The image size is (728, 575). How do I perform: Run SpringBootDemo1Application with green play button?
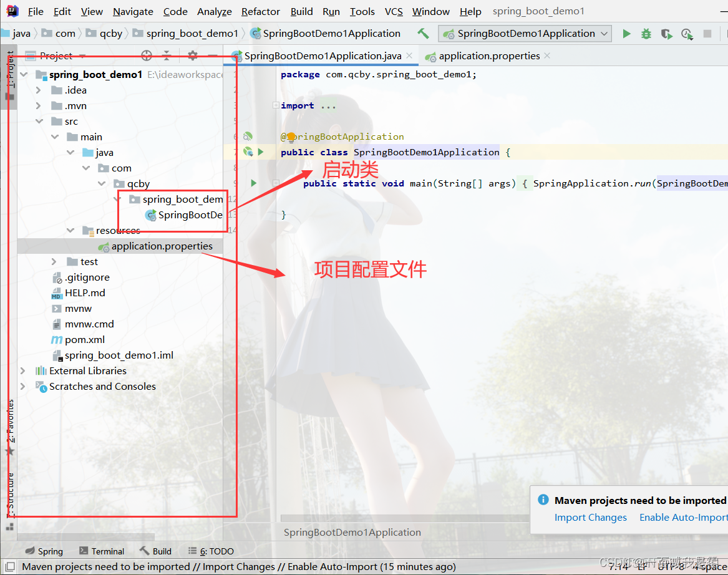coord(626,34)
